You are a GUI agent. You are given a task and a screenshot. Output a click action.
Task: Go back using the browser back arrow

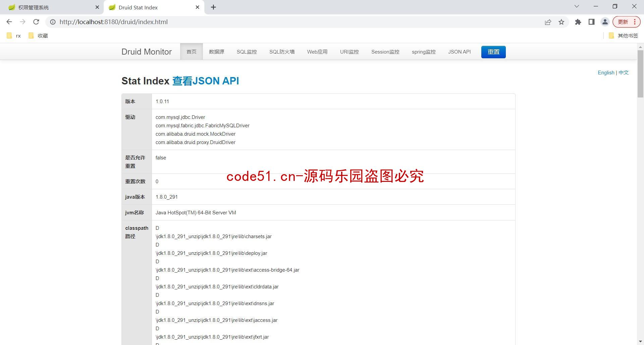(9, 22)
